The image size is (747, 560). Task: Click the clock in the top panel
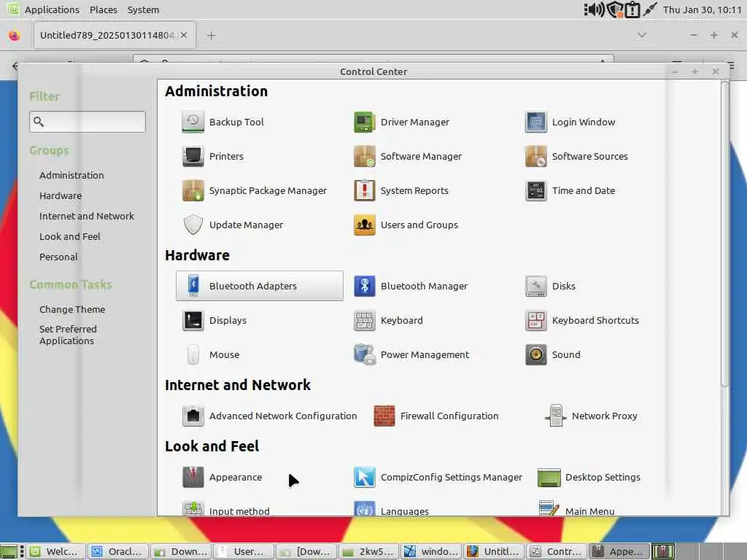(703, 9)
